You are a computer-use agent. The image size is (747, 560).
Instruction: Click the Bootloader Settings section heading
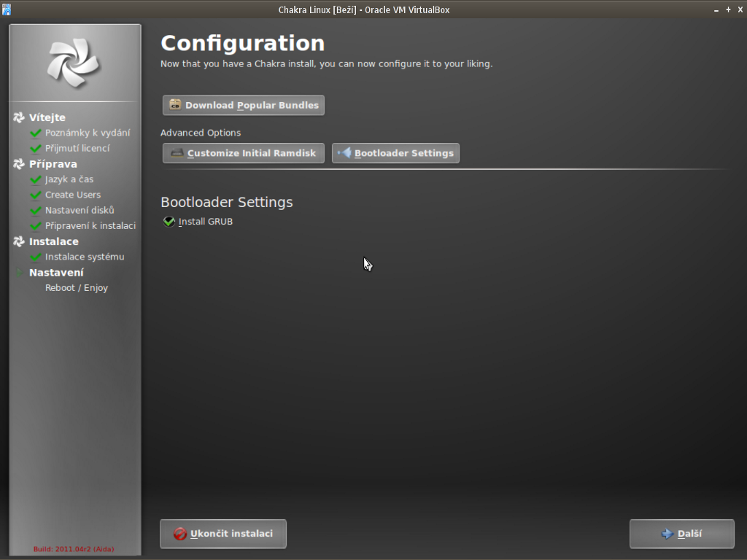pyautogui.click(x=227, y=202)
